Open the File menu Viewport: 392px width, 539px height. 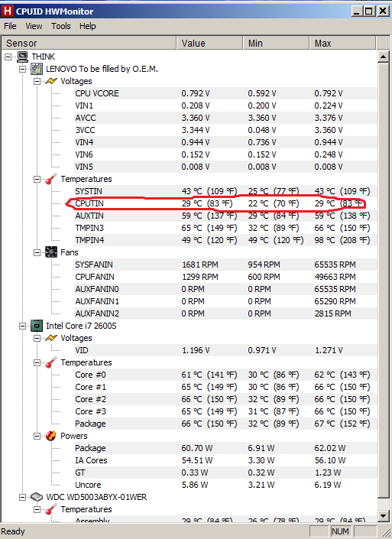click(x=10, y=26)
